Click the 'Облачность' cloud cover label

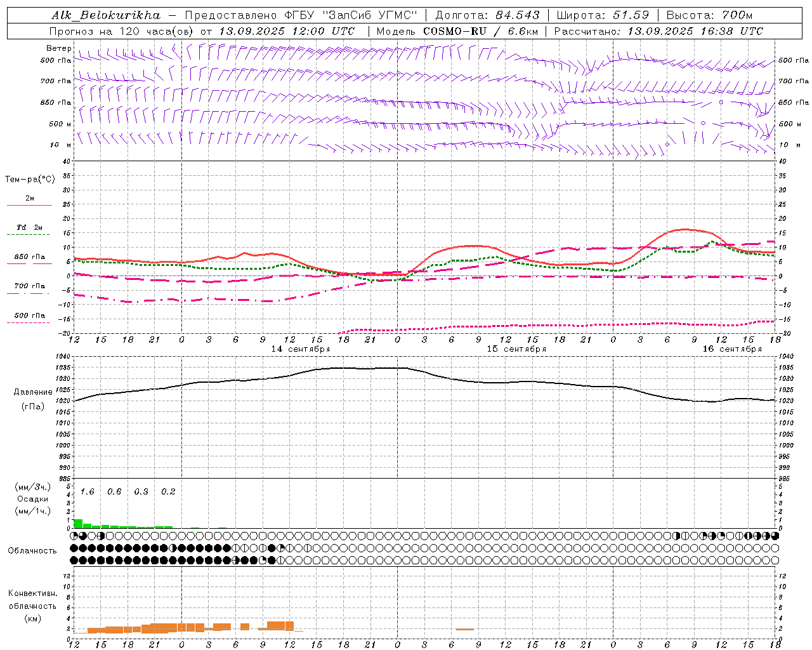click(32, 551)
